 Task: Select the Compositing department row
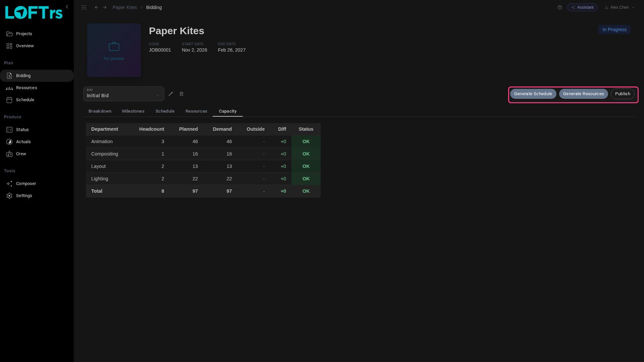click(x=203, y=154)
